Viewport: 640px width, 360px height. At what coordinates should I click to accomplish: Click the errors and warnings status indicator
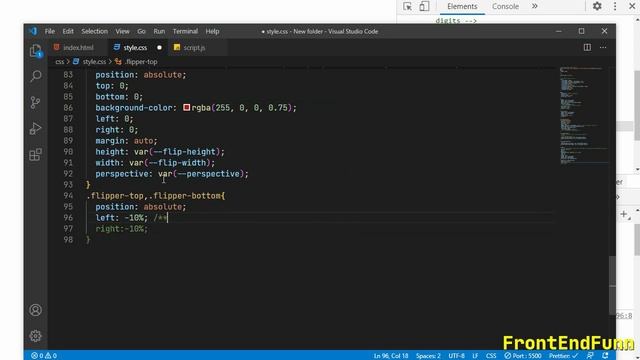point(44,356)
